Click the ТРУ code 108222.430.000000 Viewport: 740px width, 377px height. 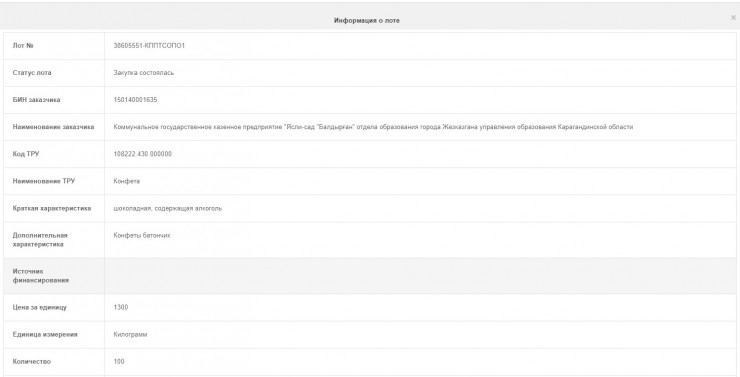[x=143, y=154]
